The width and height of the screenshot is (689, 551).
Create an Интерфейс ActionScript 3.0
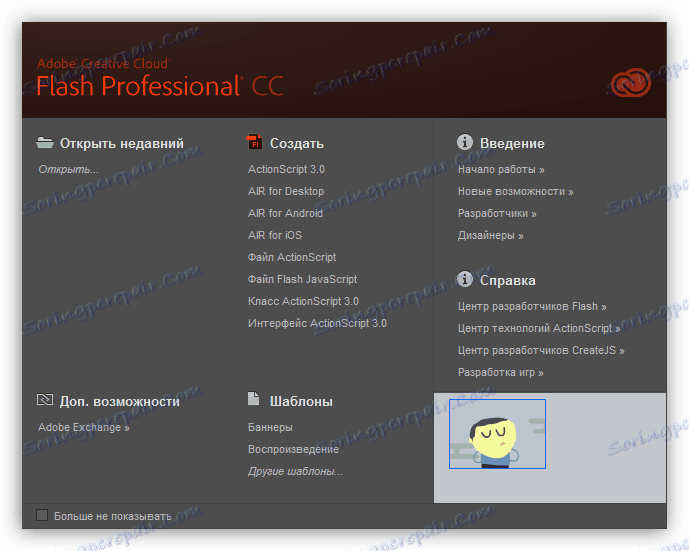pyautogui.click(x=317, y=323)
